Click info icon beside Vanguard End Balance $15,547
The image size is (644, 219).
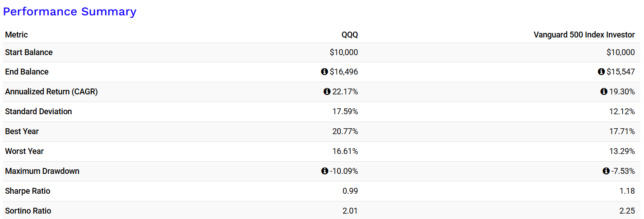pos(601,72)
